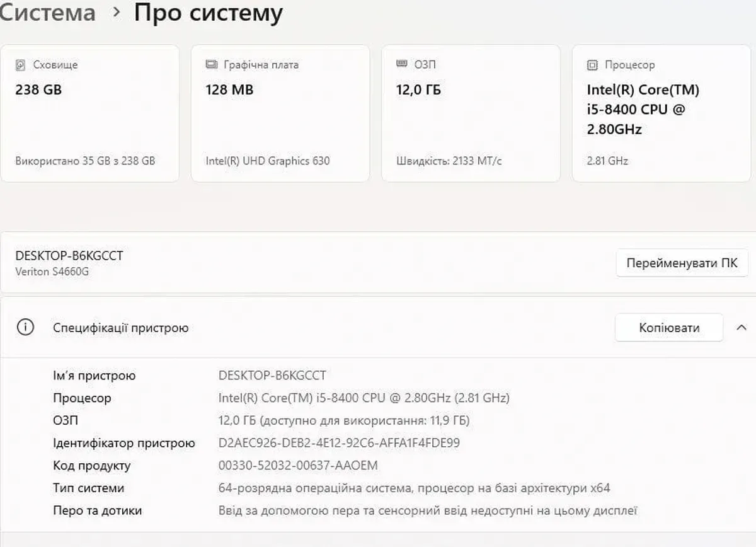Image resolution: width=756 pixels, height=547 pixels.
Task: Click the info icon beside Специфікації пристрою
Action: click(x=25, y=328)
